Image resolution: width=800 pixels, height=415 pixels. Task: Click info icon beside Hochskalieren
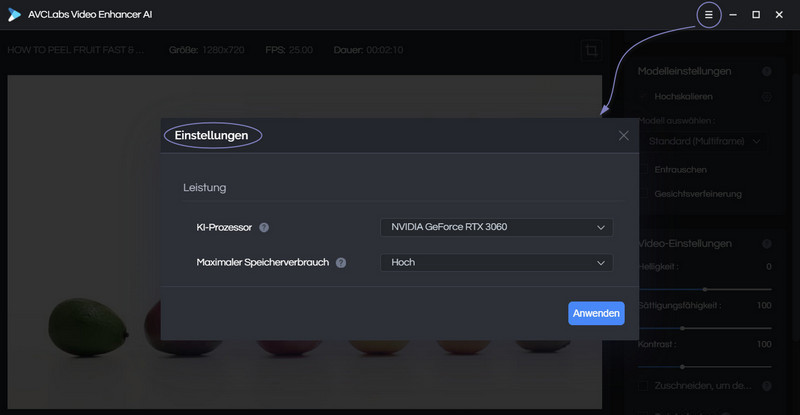point(767,97)
